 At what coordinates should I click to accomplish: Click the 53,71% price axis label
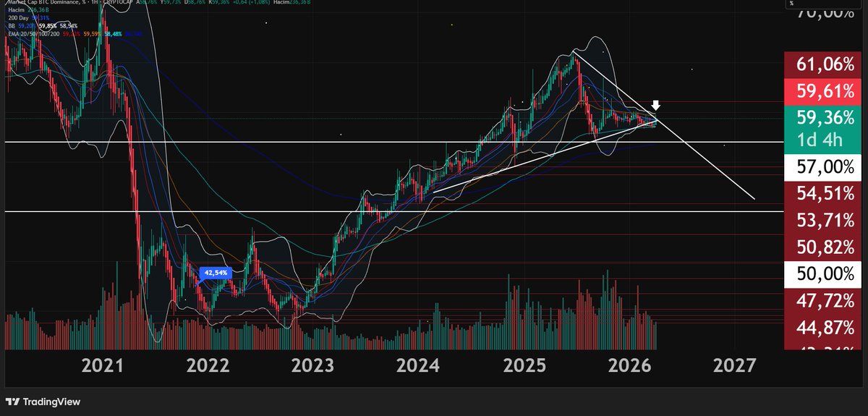click(x=822, y=221)
